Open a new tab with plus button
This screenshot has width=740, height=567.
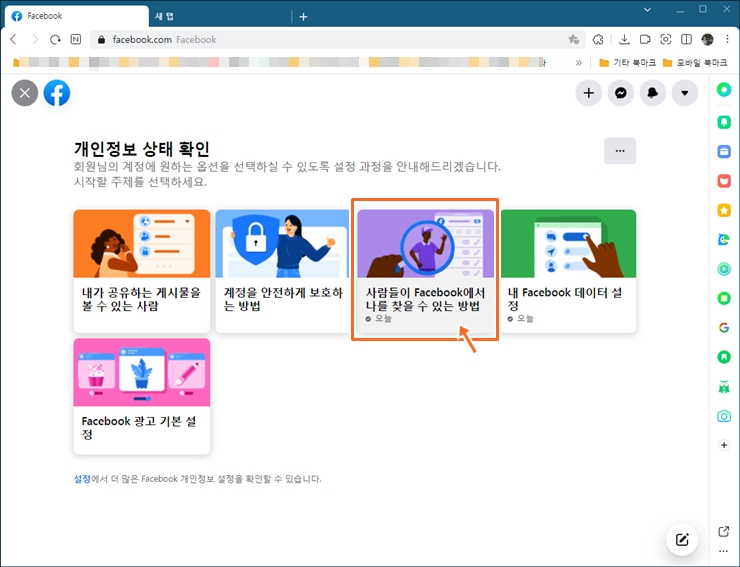(303, 17)
